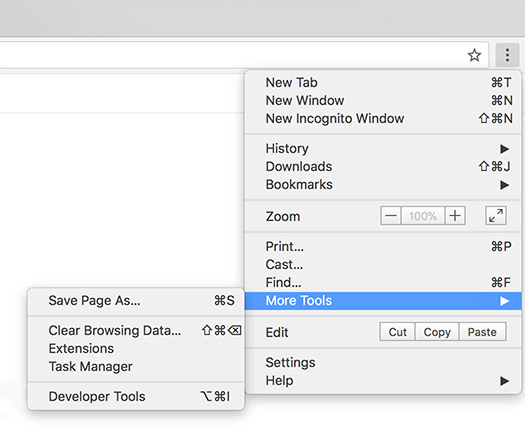
Task: Open the three-dot Chrome menu button
Action: click(507, 55)
